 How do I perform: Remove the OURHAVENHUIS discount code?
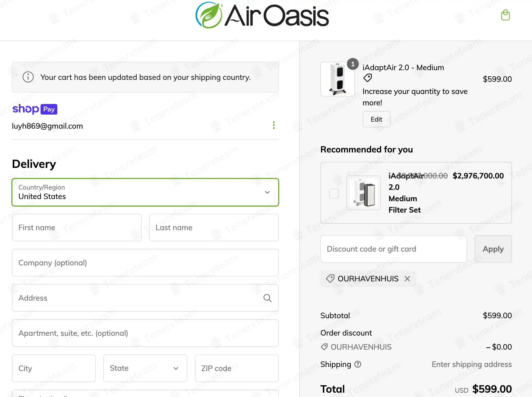pyautogui.click(x=407, y=279)
